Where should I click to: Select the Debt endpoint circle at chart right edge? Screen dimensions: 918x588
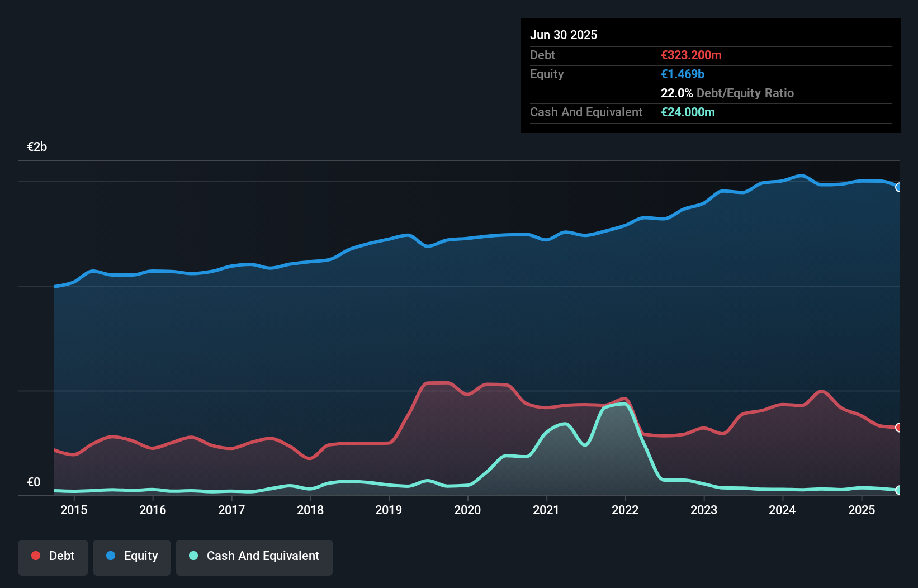pos(900,426)
